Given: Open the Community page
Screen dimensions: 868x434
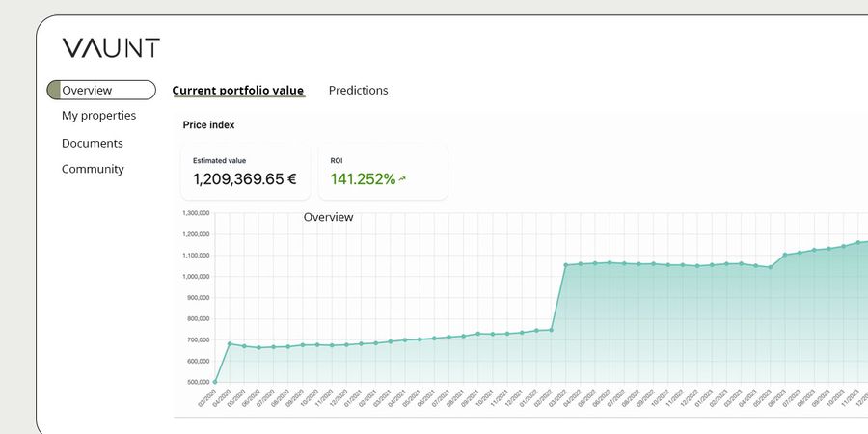Looking at the screenshot, I should click(x=93, y=170).
